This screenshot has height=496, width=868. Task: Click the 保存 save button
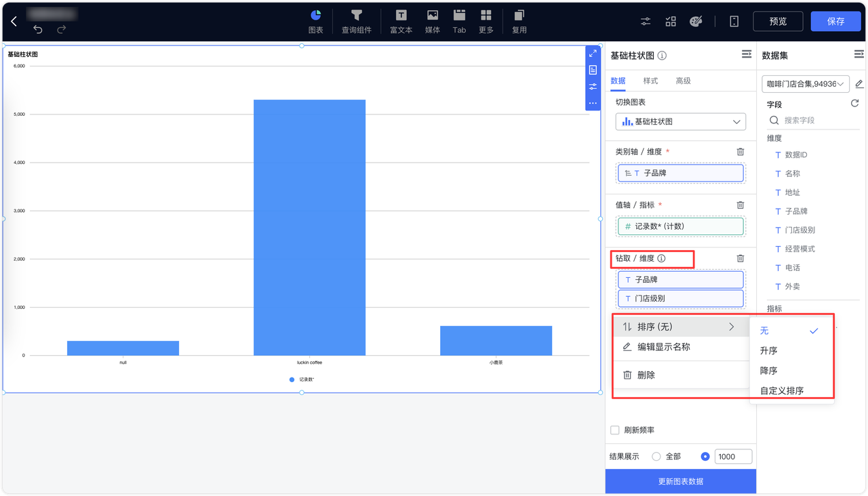click(x=835, y=22)
